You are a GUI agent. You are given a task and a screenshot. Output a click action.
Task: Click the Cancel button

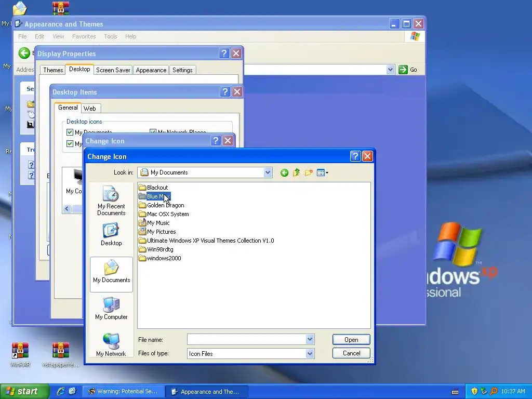point(351,353)
